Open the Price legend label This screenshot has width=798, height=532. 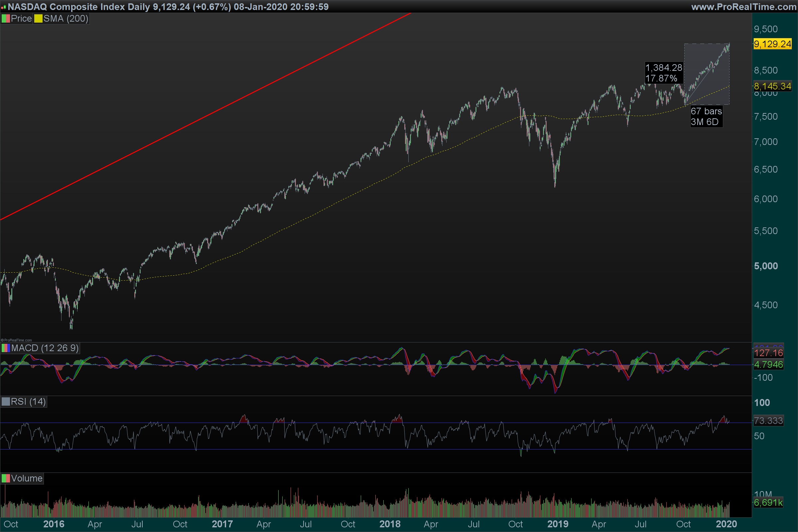pos(21,19)
